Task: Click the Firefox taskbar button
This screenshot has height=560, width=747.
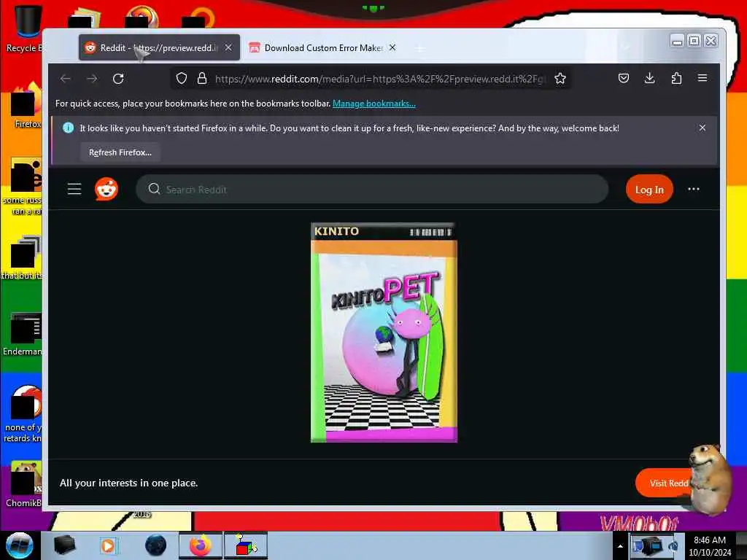Action: click(201, 545)
